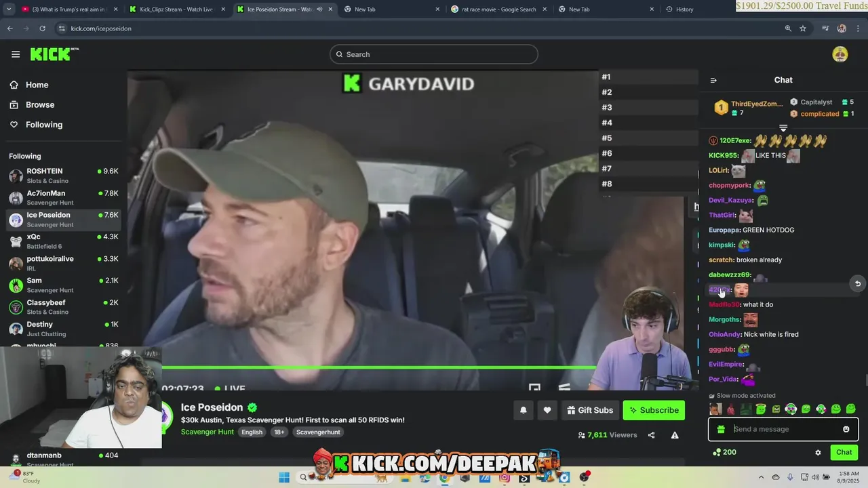Focus the Send a message input
Viewport: 868px width, 488px height.
(785, 429)
